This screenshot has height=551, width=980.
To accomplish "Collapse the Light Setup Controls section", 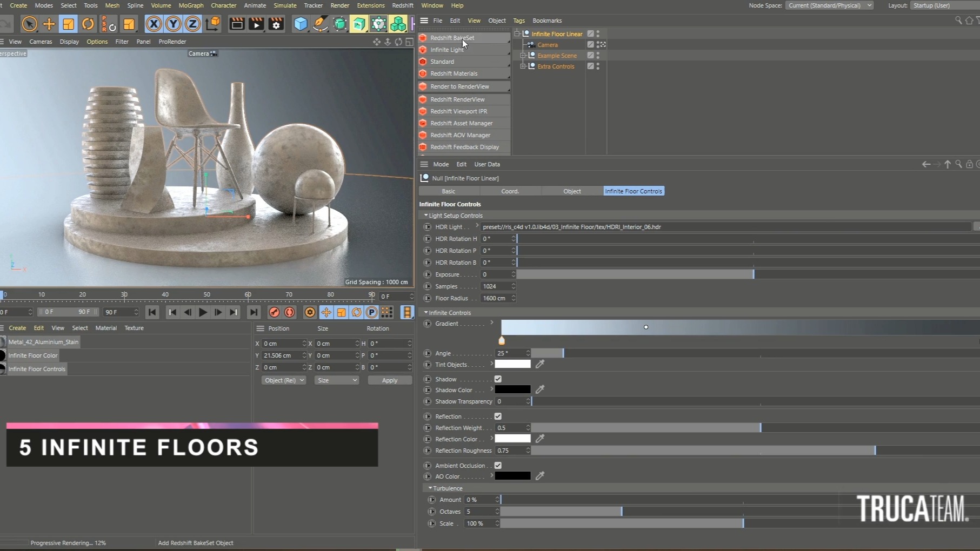I will (x=426, y=216).
